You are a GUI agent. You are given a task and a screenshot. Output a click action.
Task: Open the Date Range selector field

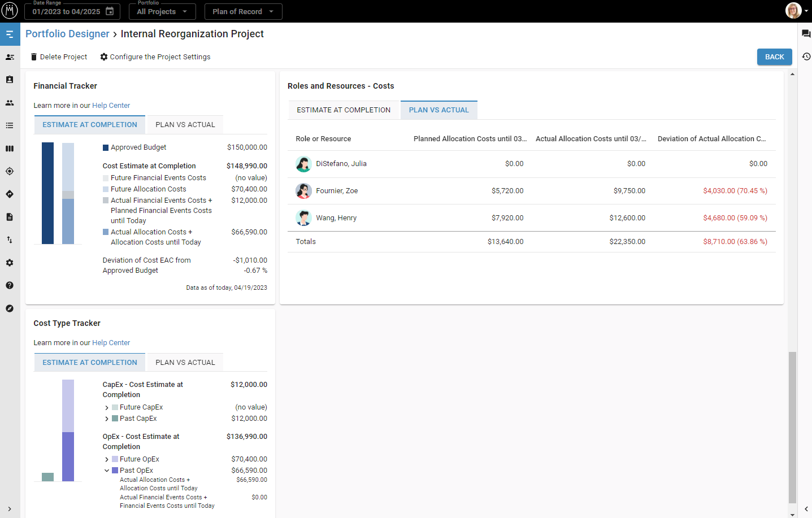tap(72, 11)
